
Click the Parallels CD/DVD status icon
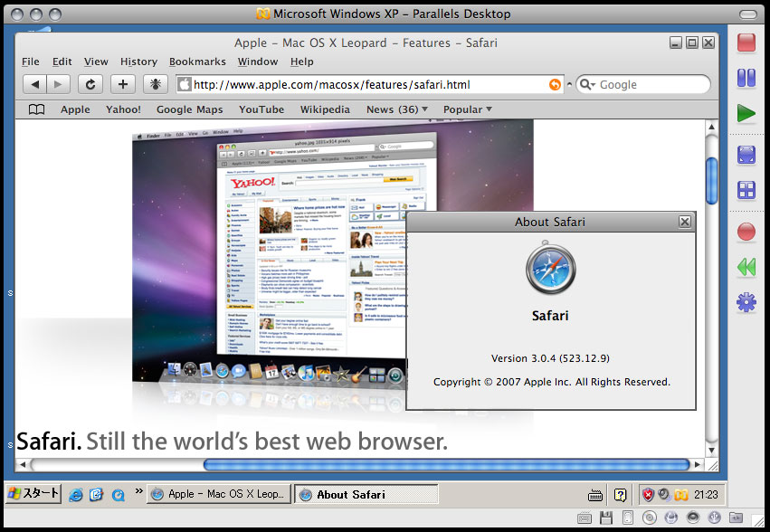pos(649,518)
